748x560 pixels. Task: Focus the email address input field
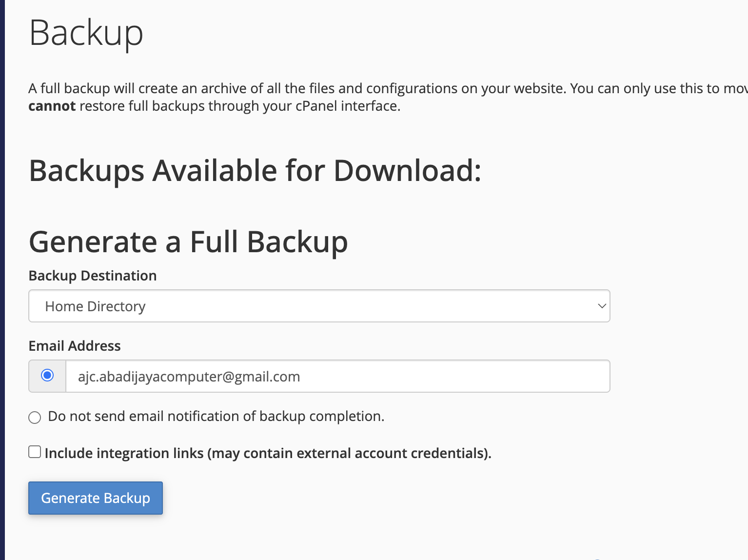(337, 377)
